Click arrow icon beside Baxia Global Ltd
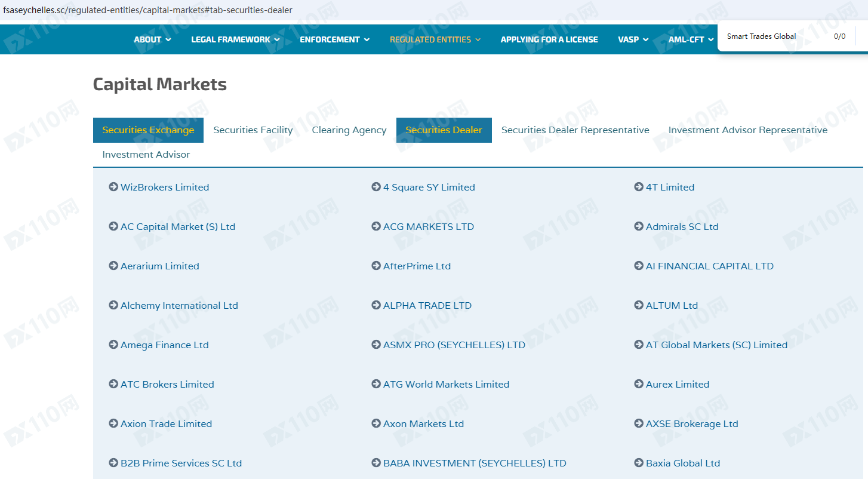 pos(639,463)
